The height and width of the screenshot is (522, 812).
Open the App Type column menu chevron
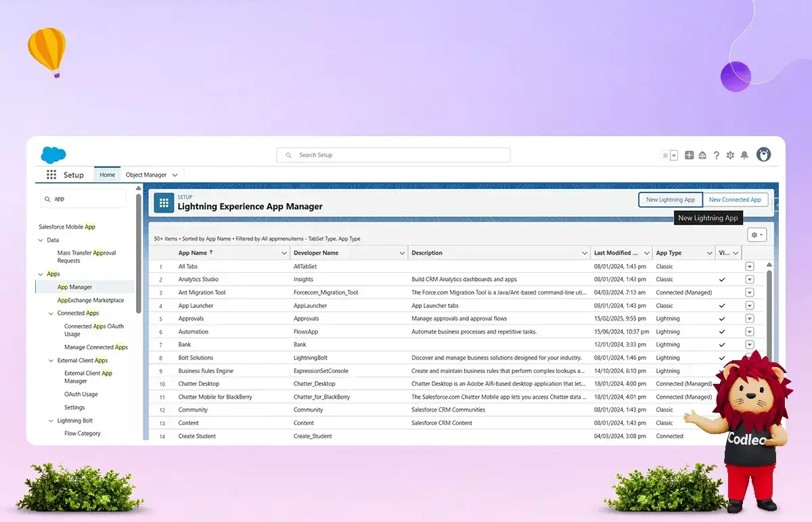[x=708, y=253]
